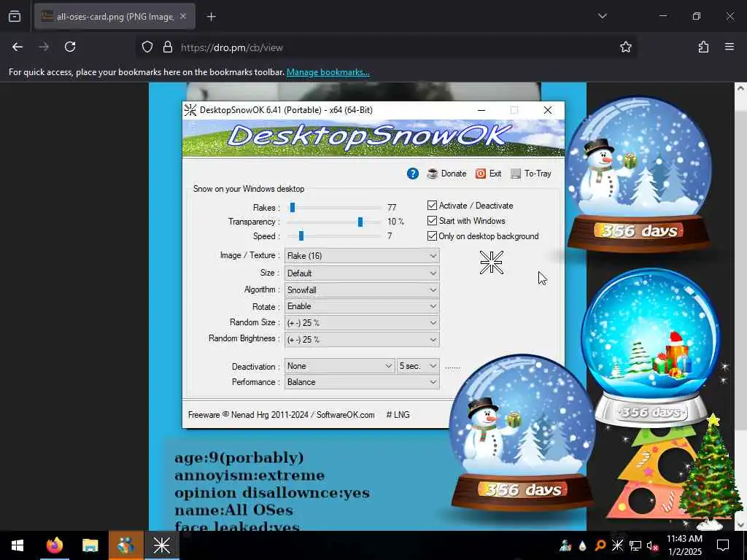Select the all-oses-card.png browser tab
Image resolution: width=747 pixels, height=560 pixels.
(115, 17)
